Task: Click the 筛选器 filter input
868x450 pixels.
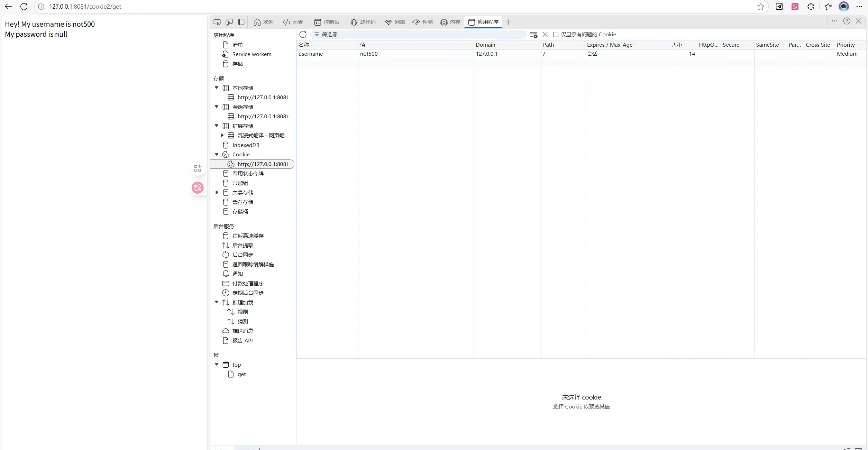Action: point(418,34)
